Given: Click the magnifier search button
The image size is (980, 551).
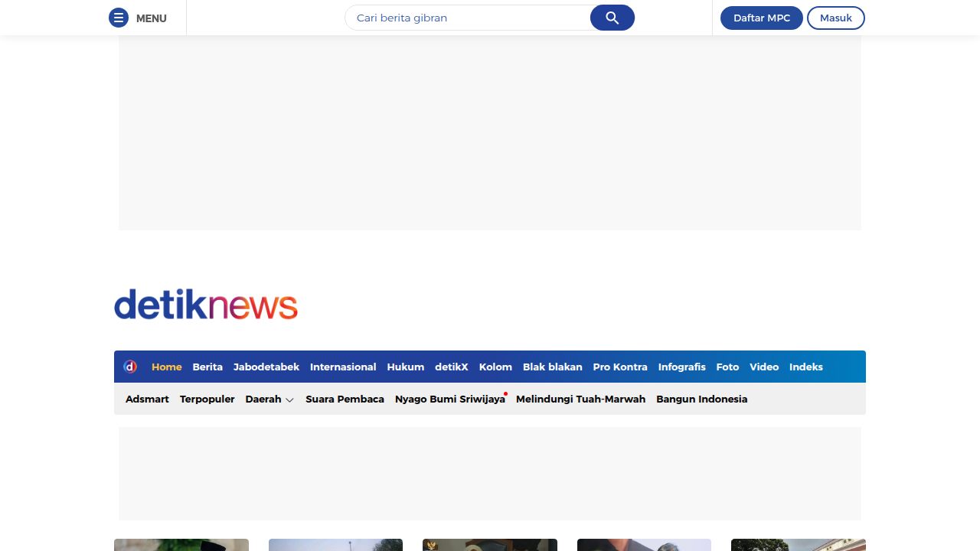Looking at the screenshot, I should pos(612,18).
